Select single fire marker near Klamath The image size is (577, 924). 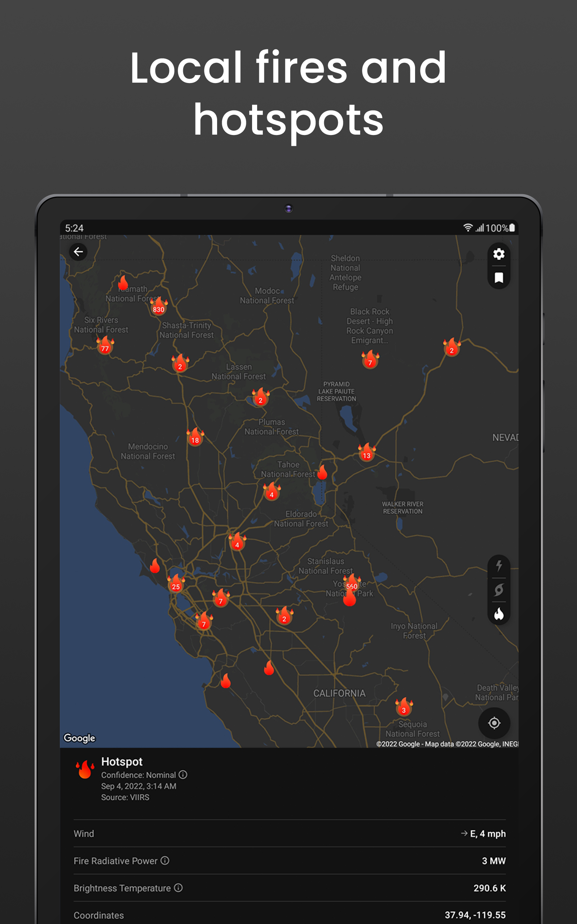pyautogui.click(x=123, y=283)
